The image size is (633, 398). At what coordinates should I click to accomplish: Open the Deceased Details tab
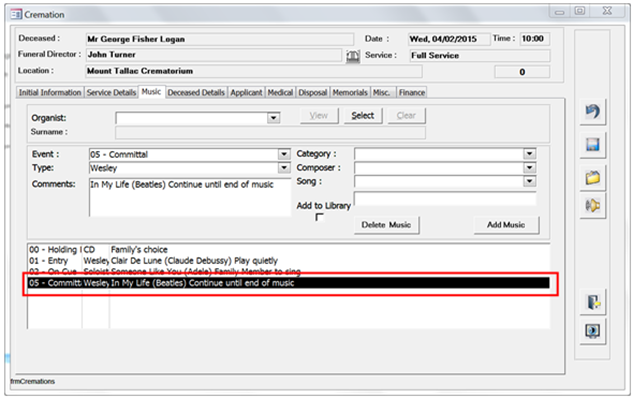point(196,92)
